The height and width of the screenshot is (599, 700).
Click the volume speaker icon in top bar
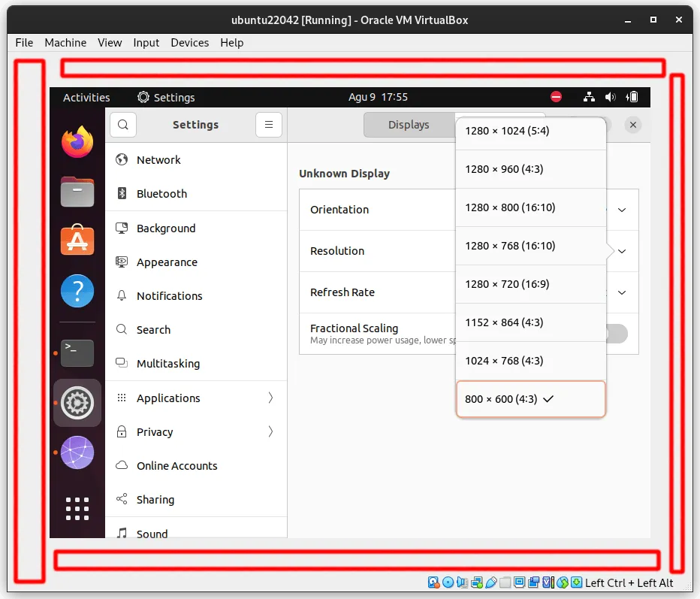click(611, 97)
